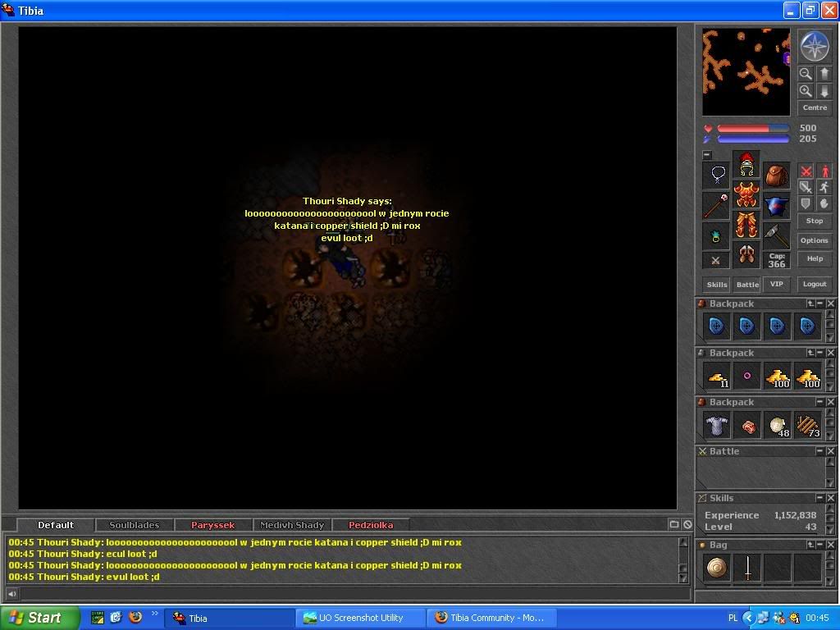This screenshot has height=630, width=840.
Task: Enable balanced fighting mode
Action: pos(806,187)
